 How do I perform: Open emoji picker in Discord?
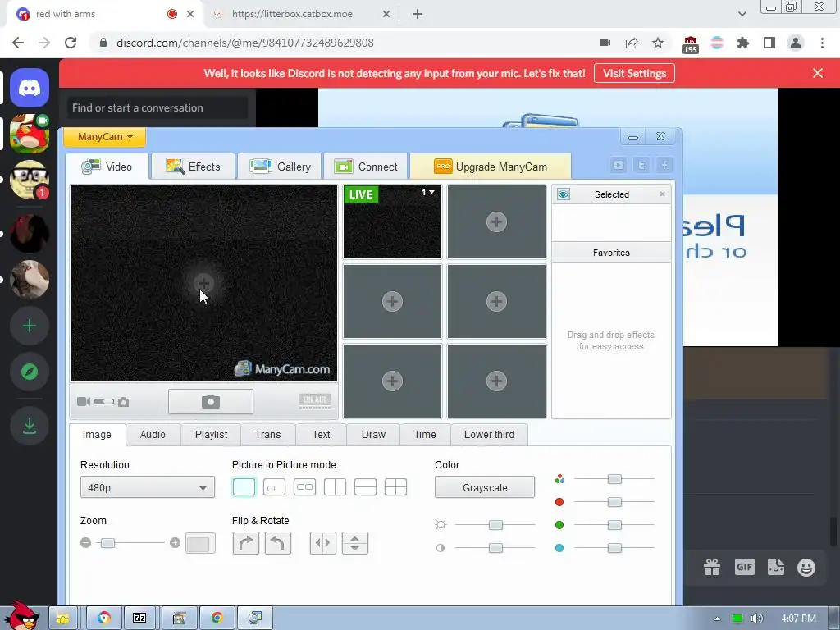pos(806,567)
